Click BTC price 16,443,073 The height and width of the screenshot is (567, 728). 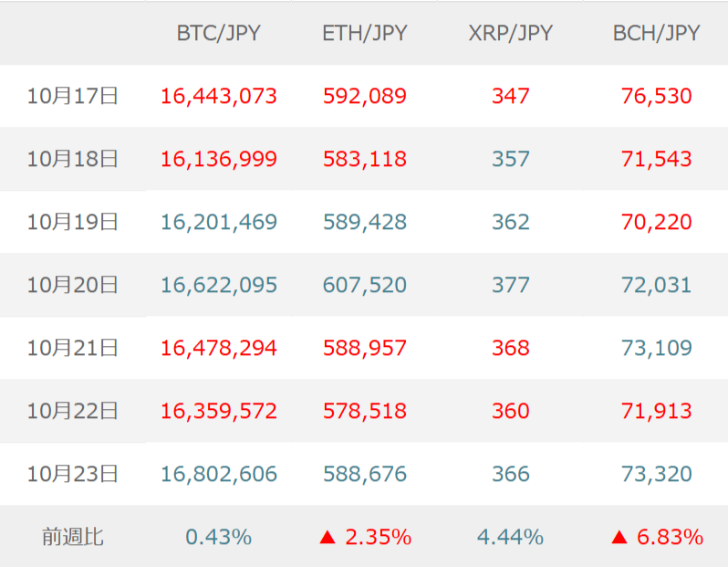tap(219, 96)
